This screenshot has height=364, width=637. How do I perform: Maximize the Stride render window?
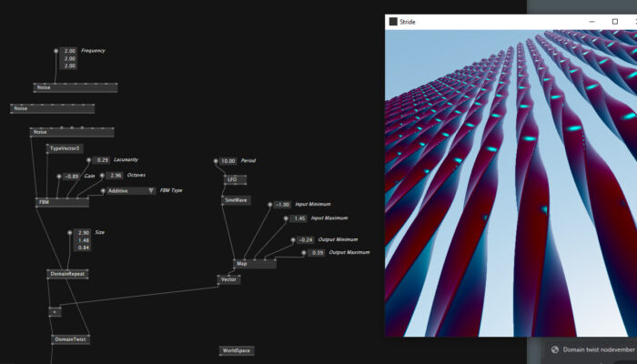pyautogui.click(x=613, y=22)
